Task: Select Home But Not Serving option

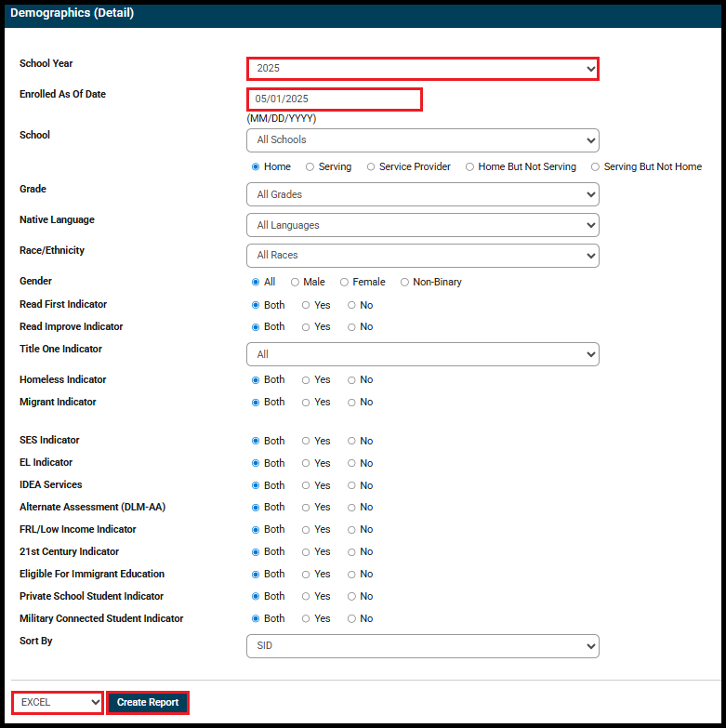Action: [470, 167]
